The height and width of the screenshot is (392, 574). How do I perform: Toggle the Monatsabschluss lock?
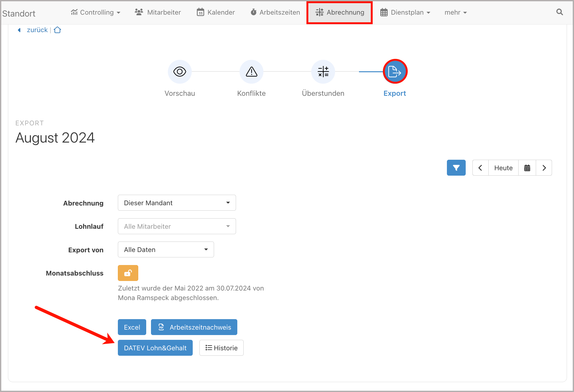coord(128,273)
